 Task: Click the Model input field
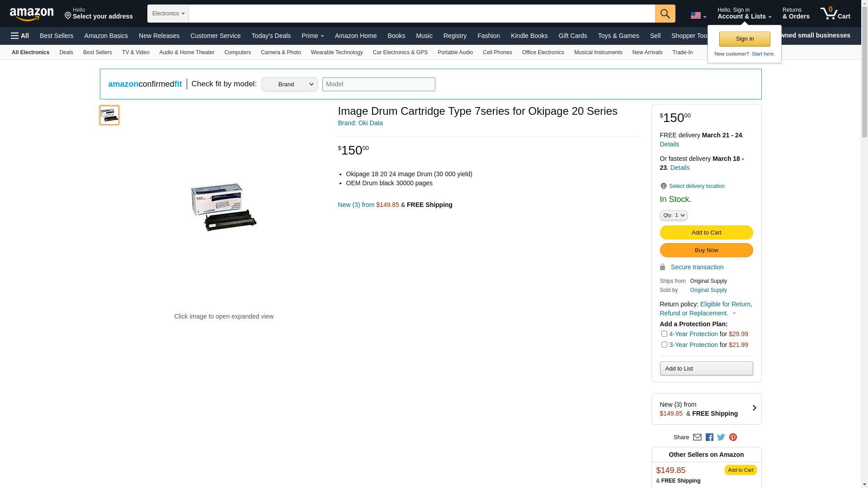[x=378, y=84]
